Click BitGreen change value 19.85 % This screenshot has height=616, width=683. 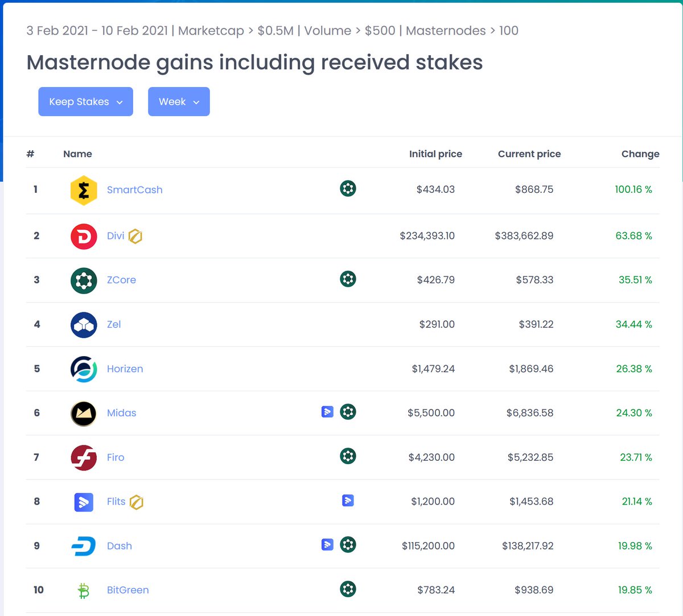click(635, 590)
